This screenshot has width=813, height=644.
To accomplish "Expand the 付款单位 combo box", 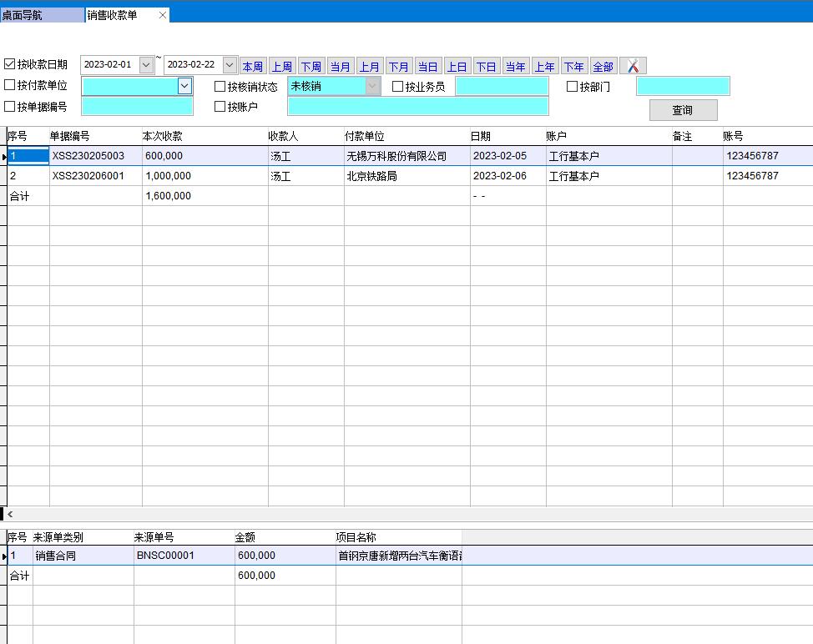I will (x=184, y=86).
